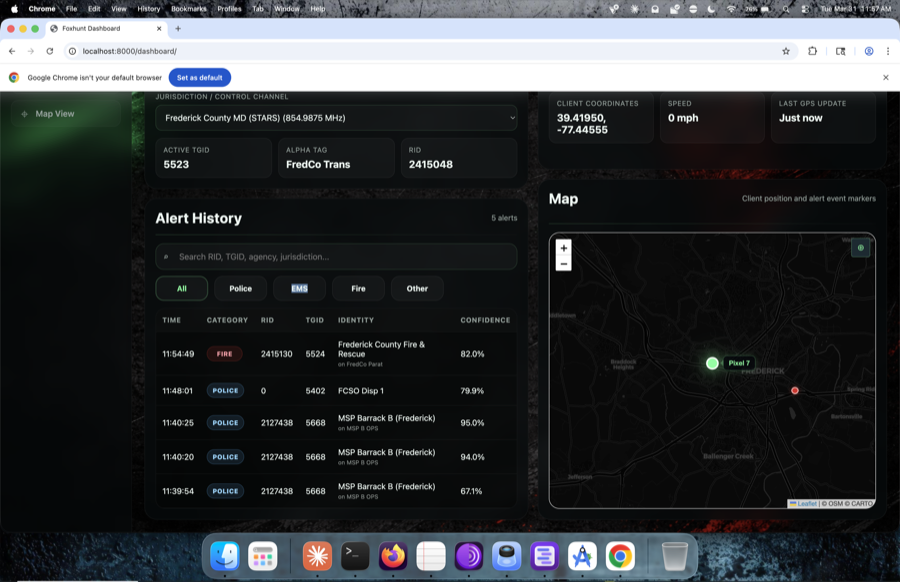Click the Set as default button

(x=199, y=76)
